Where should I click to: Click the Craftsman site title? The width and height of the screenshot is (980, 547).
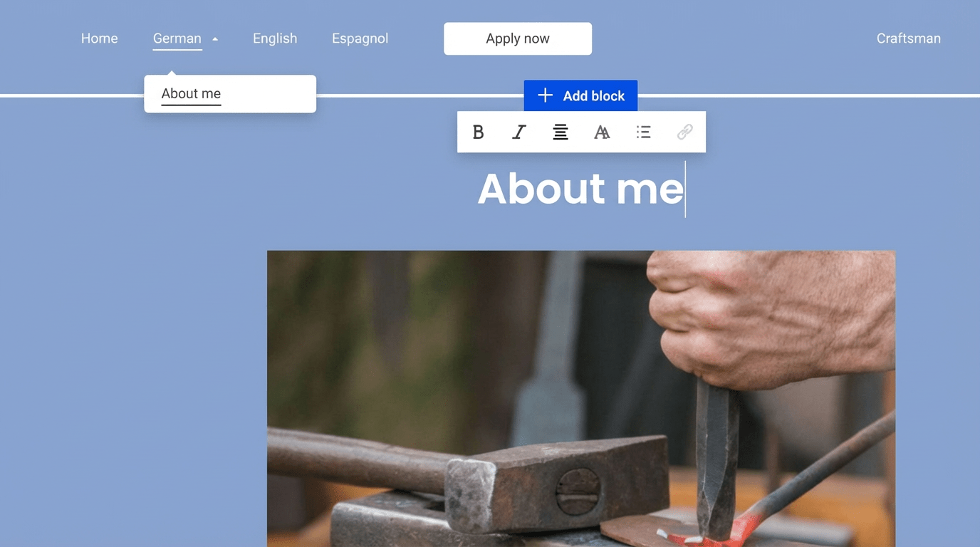point(908,38)
